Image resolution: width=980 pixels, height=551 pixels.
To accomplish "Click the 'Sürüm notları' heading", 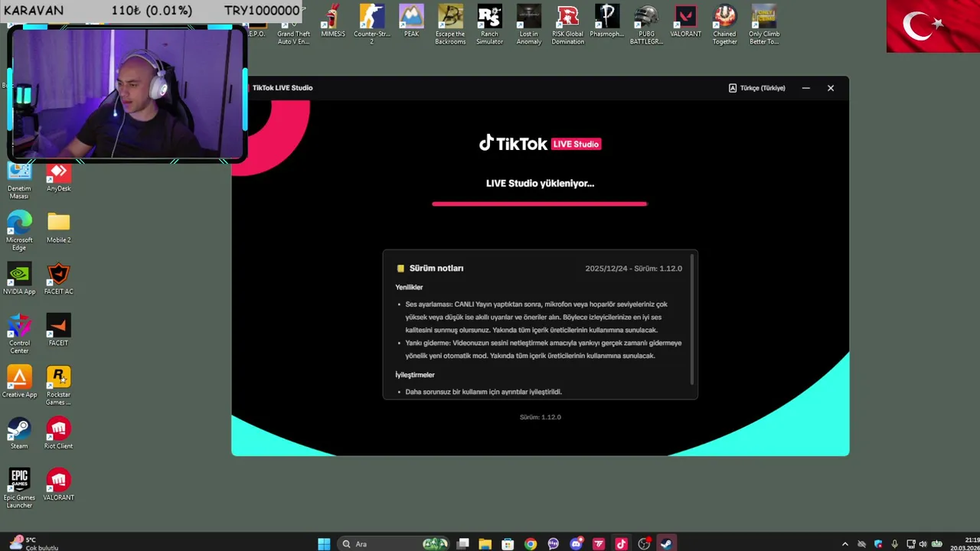I will (x=436, y=269).
